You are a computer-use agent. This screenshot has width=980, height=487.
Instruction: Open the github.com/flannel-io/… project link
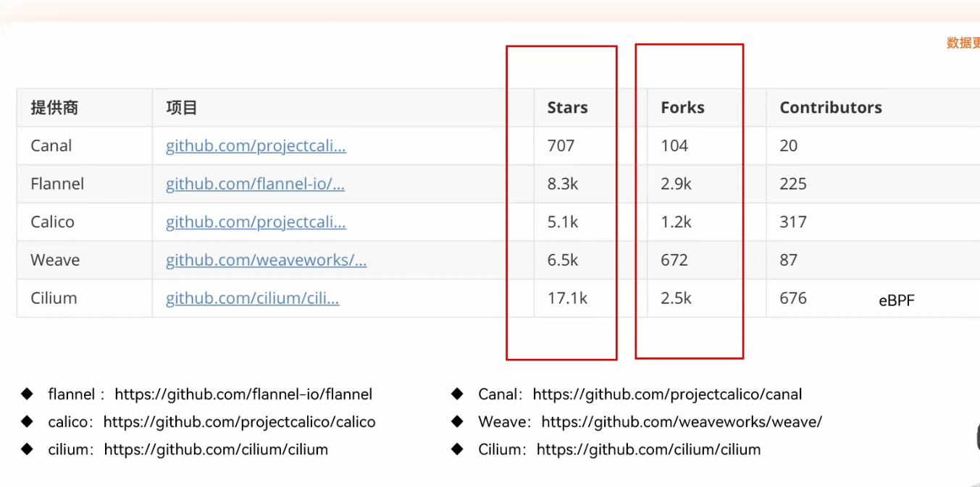pos(255,185)
